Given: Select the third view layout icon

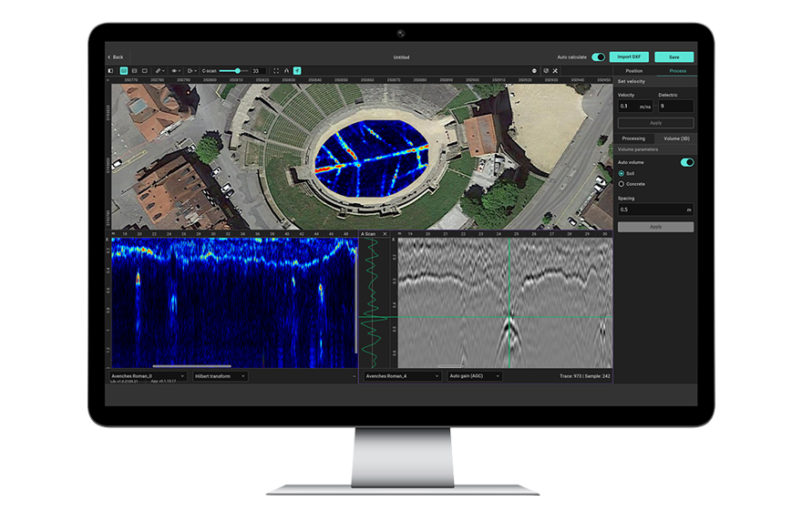Looking at the screenshot, I should (x=145, y=70).
